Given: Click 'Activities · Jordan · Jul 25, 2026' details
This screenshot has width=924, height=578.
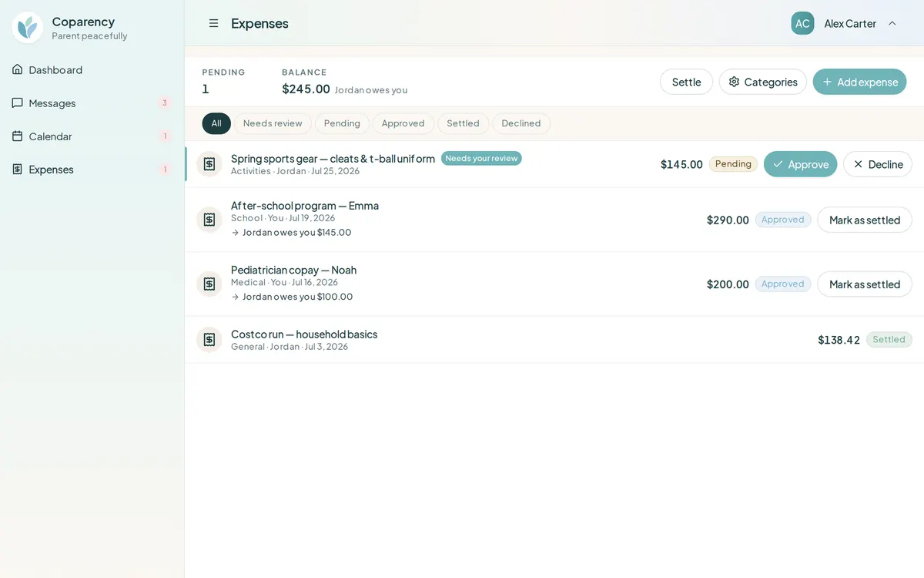Looking at the screenshot, I should [x=295, y=171].
